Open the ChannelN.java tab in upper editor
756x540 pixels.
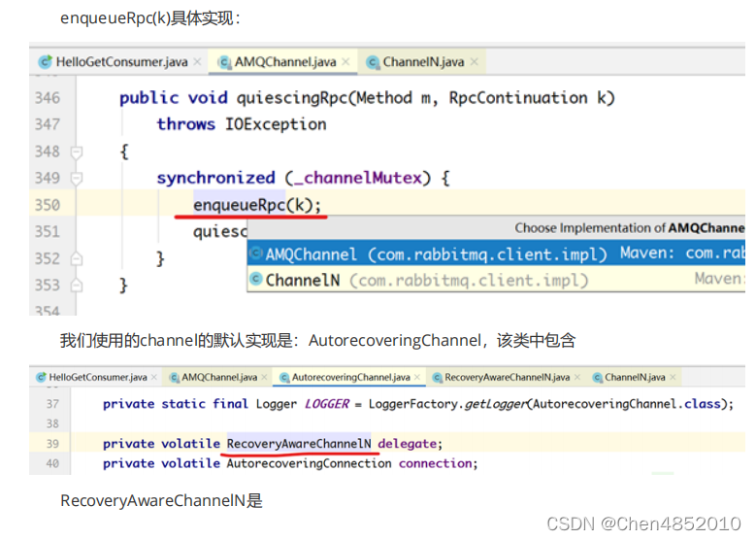[423, 62]
